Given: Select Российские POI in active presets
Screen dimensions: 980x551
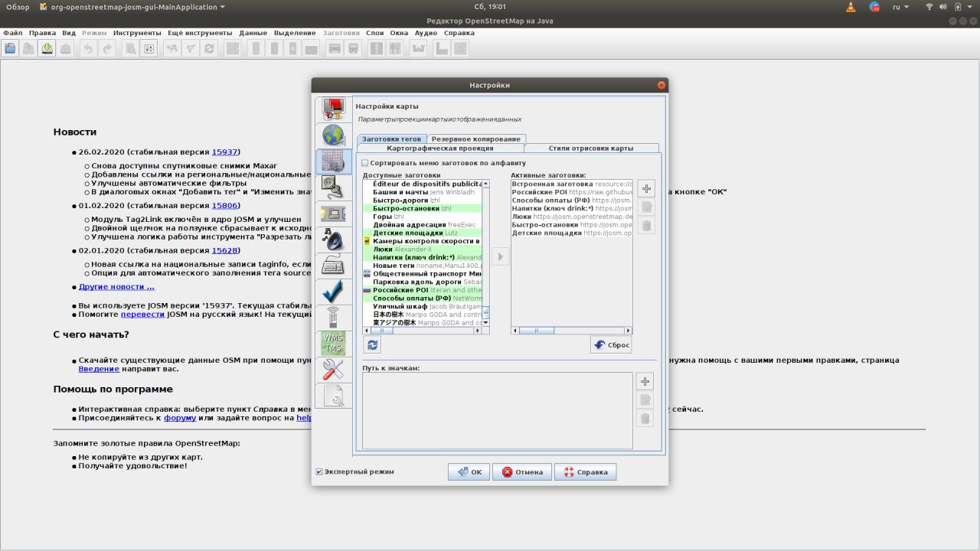Looking at the screenshot, I should (572, 192).
